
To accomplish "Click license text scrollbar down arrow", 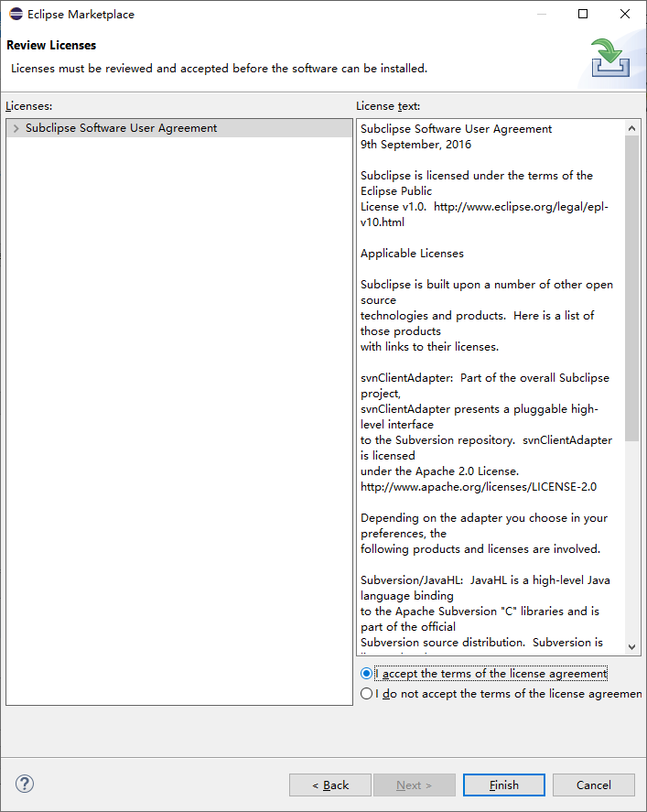I will coord(631,647).
